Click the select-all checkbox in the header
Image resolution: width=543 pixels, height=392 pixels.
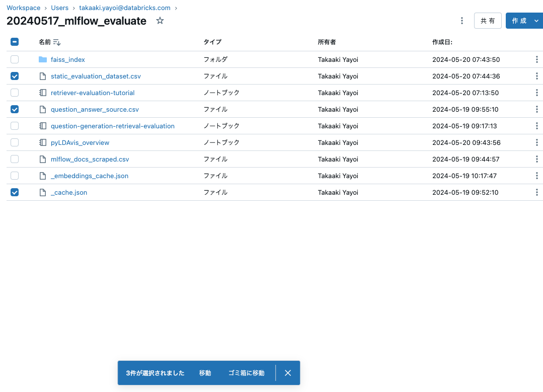click(x=15, y=42)
